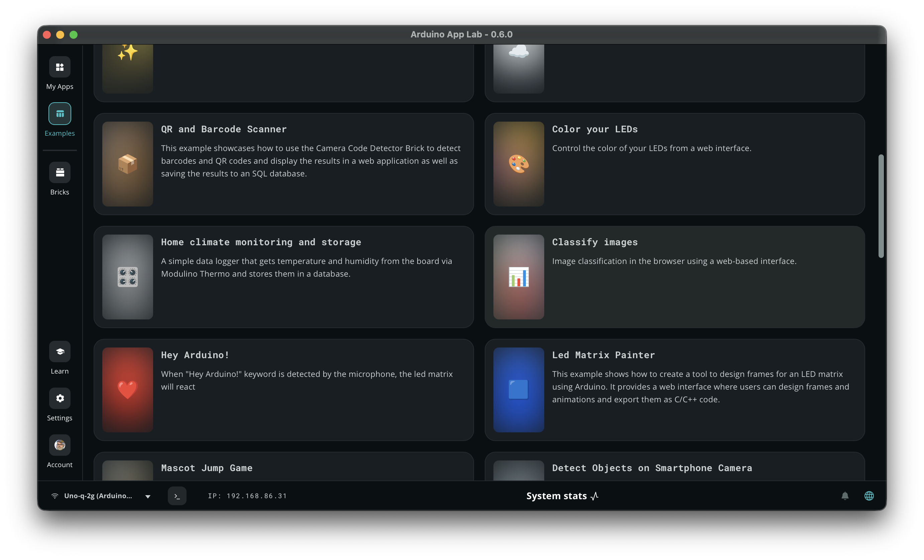
Task: Click the cloud thumbnail in the top card
Action: tap(518, 69)
